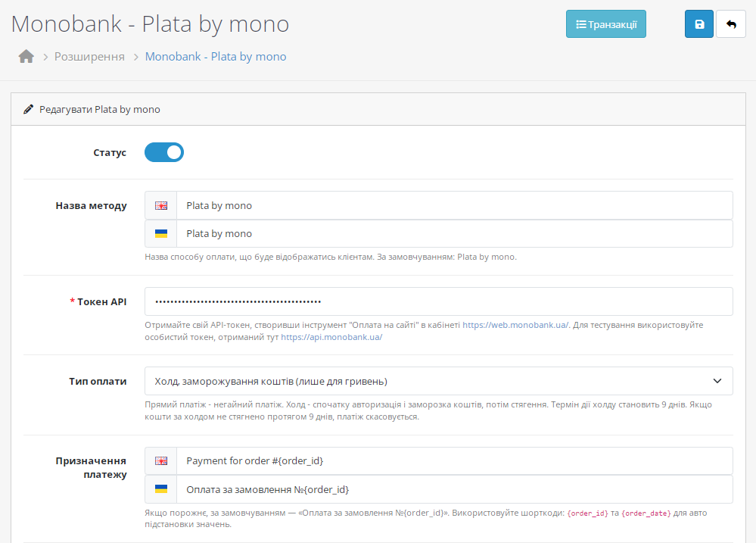This screenshot has width=756, height=543.
Task: Select the {order_date} shortcode text
Action: pyautogui.click(x=646, y=513)
